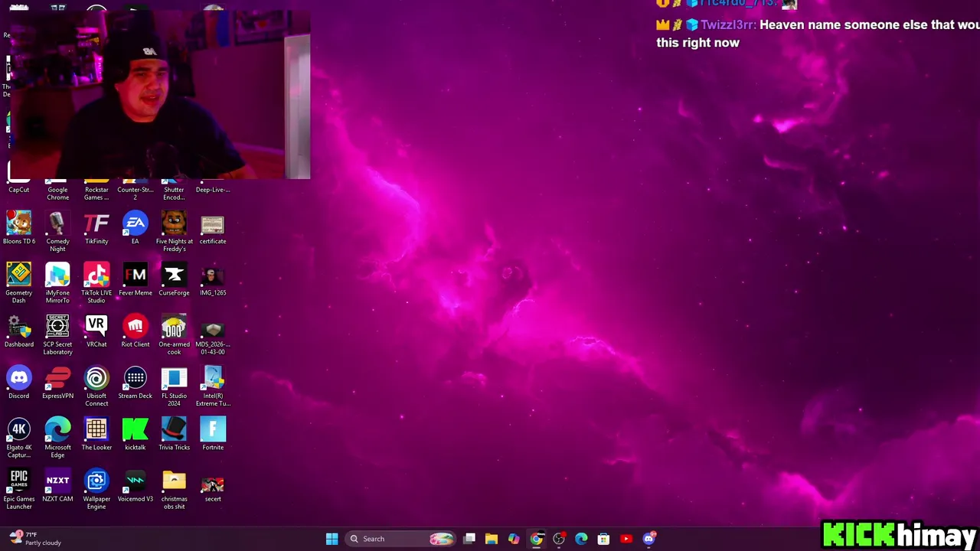The width and height of the screenshot is (980, 551).
Task: Click the taskbar Search box
Action: [x=400, y=539]
